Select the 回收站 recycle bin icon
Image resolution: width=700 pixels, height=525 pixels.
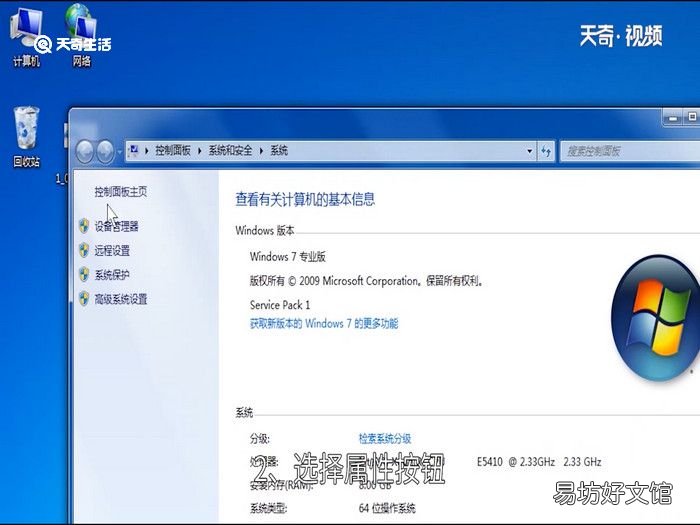(x=26, y=137)
